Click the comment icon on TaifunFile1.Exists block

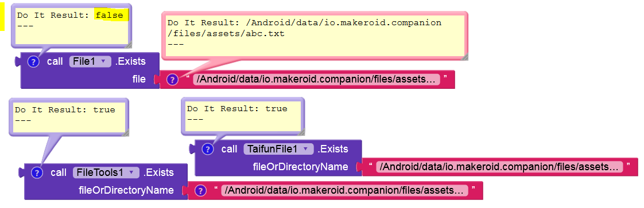208,149
